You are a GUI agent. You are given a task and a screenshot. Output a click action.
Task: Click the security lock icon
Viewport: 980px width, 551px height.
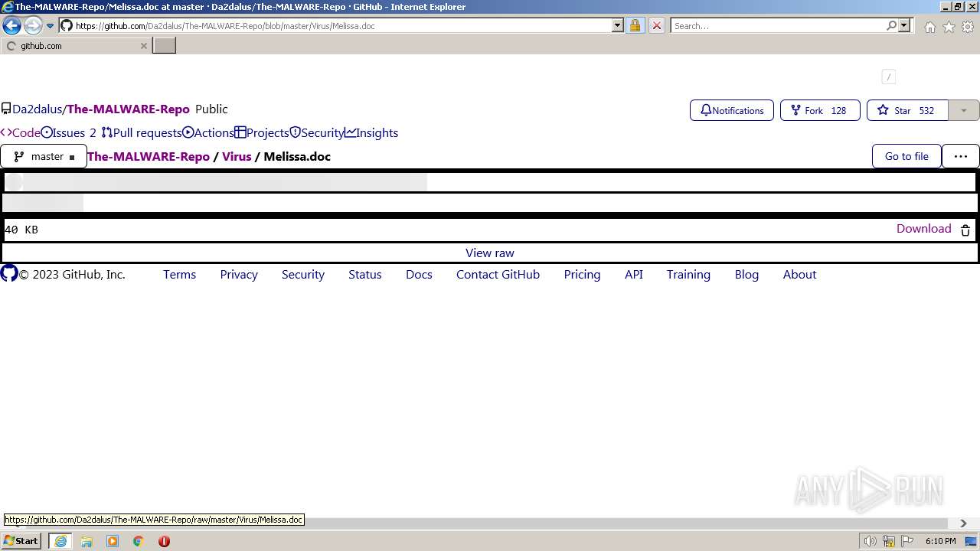tap(635, 25)
